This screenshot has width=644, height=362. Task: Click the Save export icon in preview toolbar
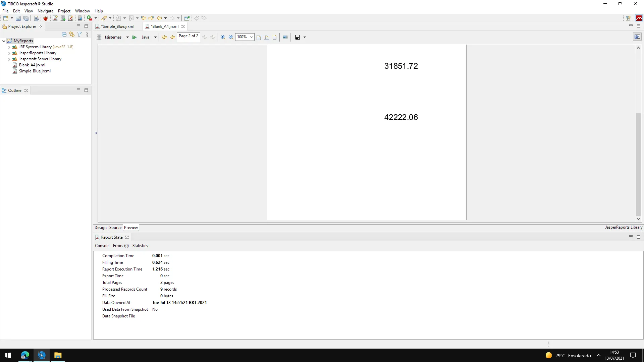(x=297, y=37)
